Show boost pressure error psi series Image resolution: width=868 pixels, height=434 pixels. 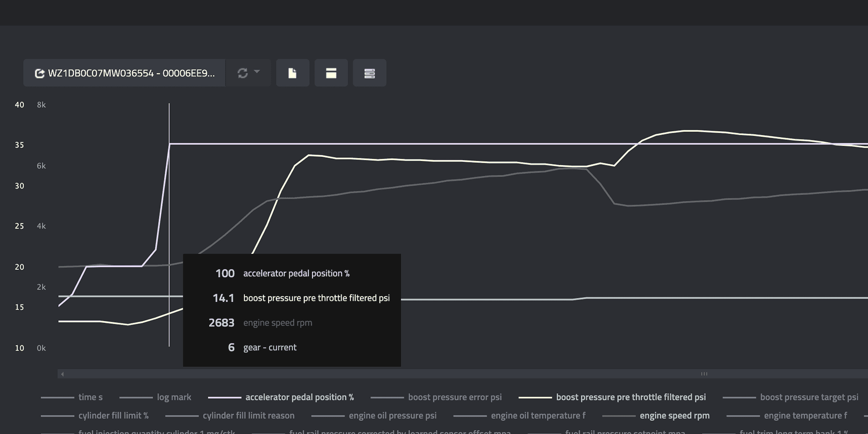pyautogui.click(x=436, y=397)
